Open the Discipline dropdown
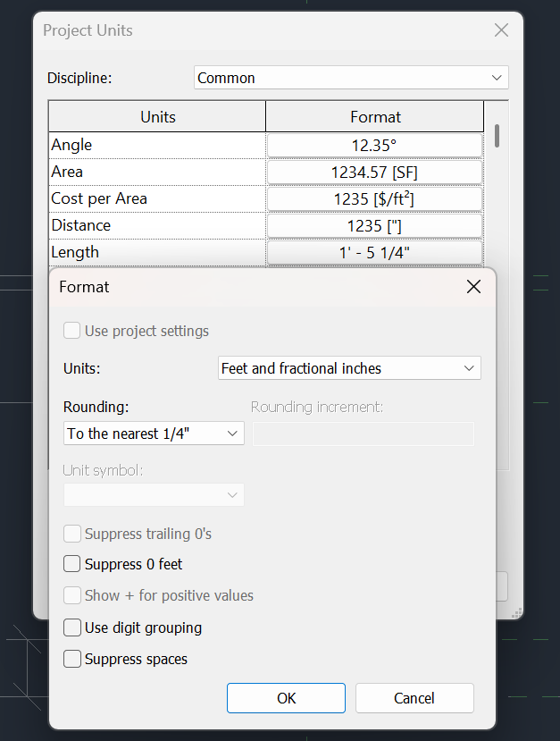The width and height of the screenshot is (560, 741). pyautogui.click(x=351, y=78)
